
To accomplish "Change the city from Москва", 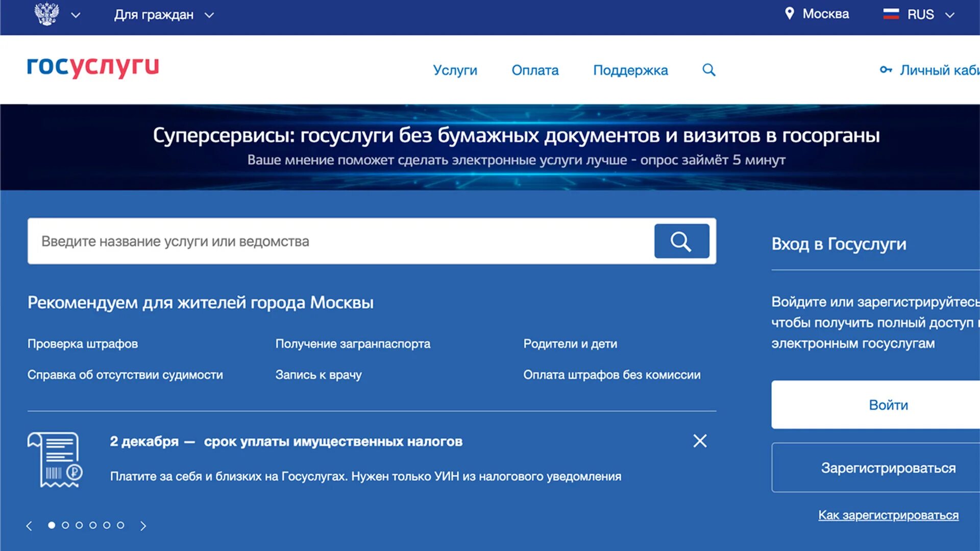I will (825, 14).
